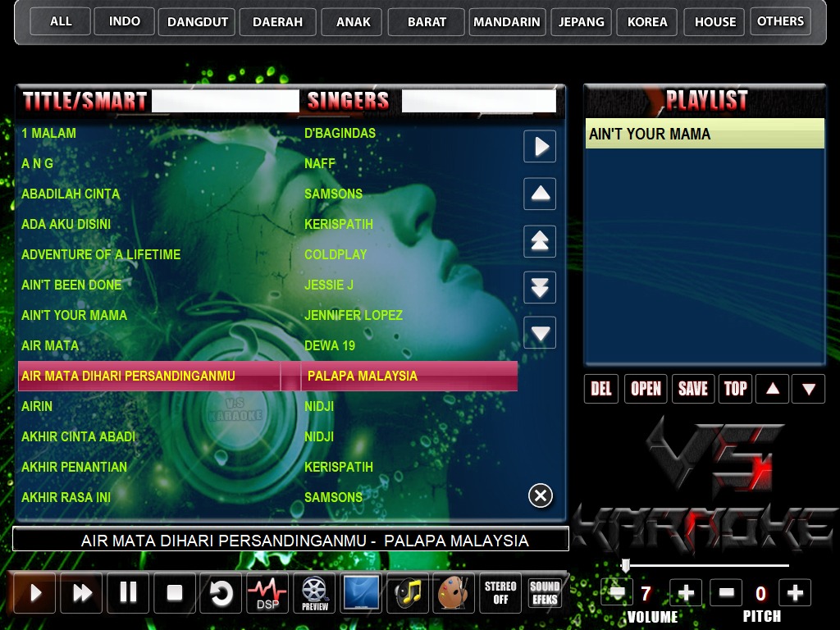
Task: Pause the current song
Action: (x=128, y=592)
